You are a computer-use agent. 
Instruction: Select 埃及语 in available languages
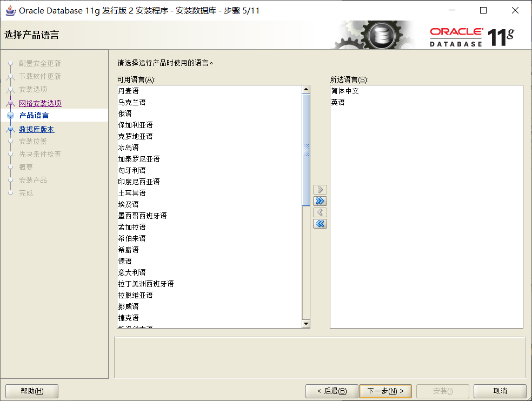[x=209, y=204]
